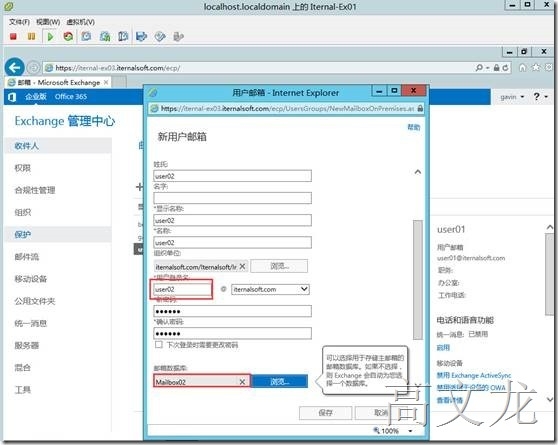Clear the Mailbox02 database with its X

click(x=242, y=382)
